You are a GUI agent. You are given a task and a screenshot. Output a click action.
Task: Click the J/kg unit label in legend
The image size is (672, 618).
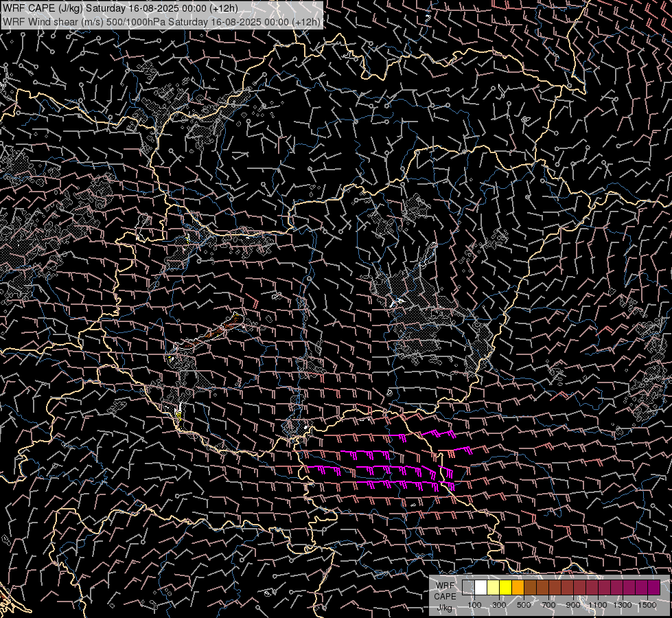(444, 608)
